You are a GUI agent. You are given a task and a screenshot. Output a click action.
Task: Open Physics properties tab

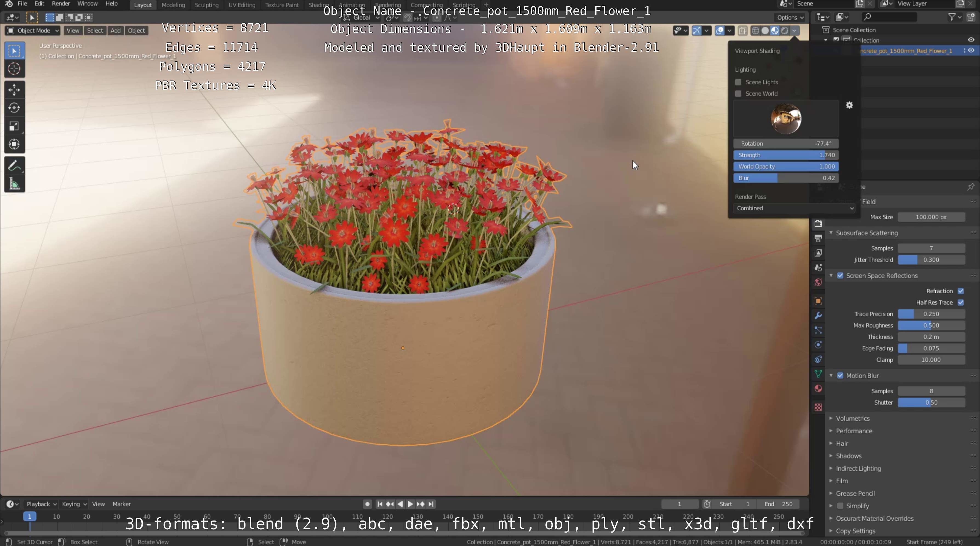coord(818,345)
